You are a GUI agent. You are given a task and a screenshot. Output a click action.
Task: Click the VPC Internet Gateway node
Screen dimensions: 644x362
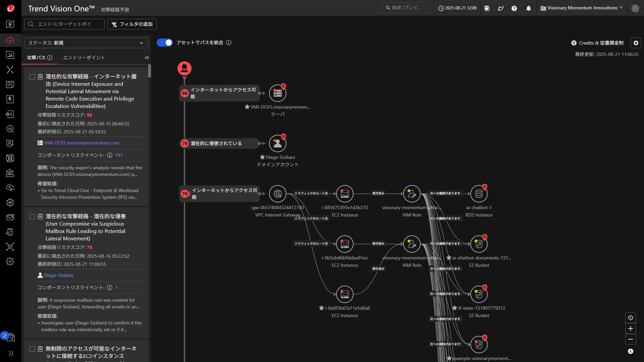277,194
